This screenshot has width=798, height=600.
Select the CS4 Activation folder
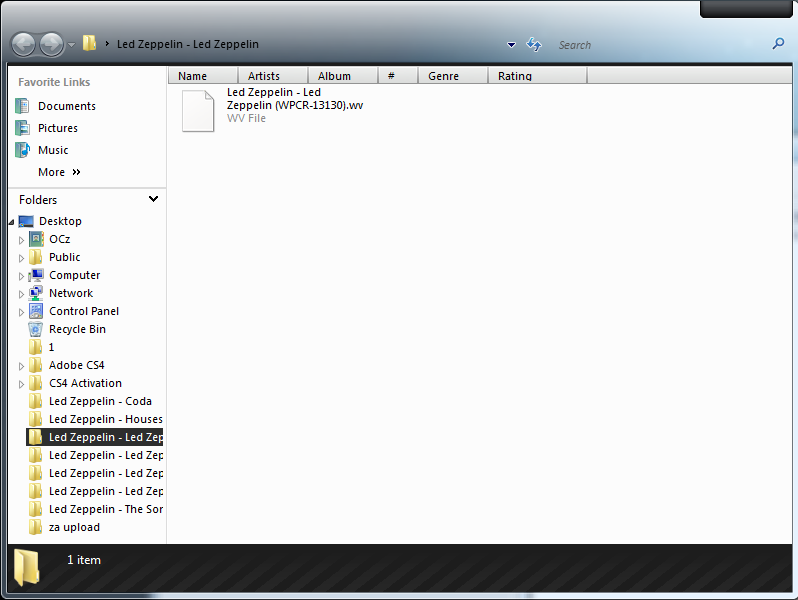point(86,383)
